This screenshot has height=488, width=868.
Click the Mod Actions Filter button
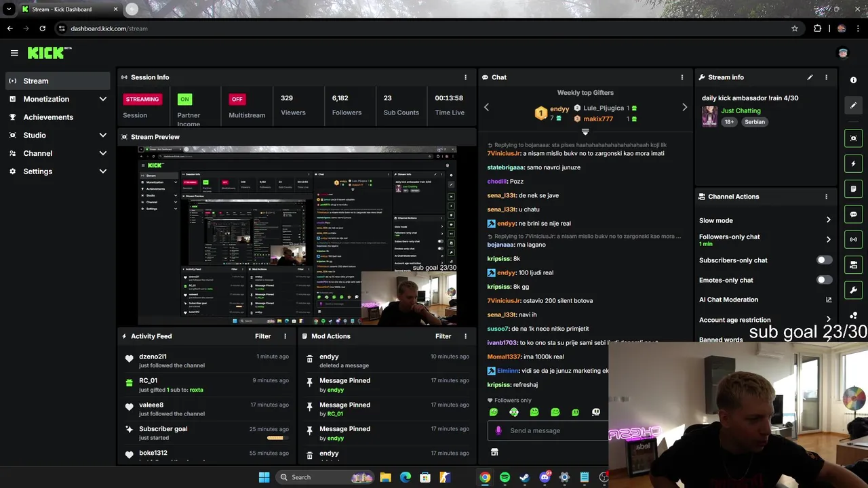(443, 336)
